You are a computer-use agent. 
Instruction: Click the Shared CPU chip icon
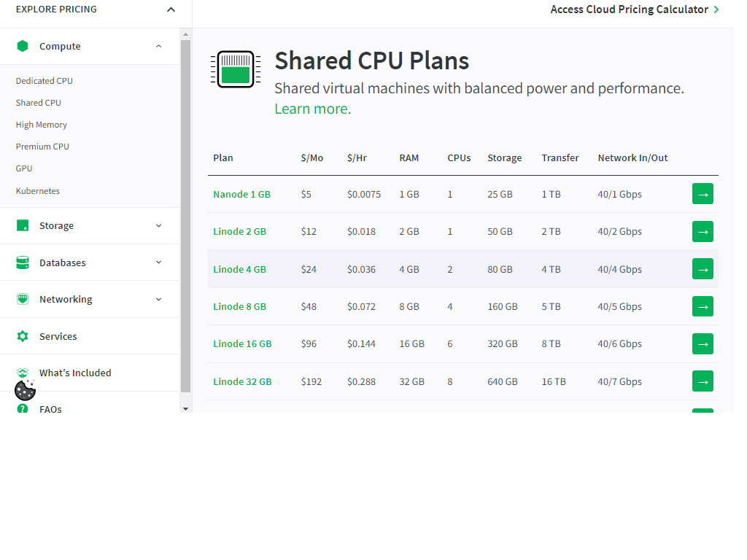point(236,69)
